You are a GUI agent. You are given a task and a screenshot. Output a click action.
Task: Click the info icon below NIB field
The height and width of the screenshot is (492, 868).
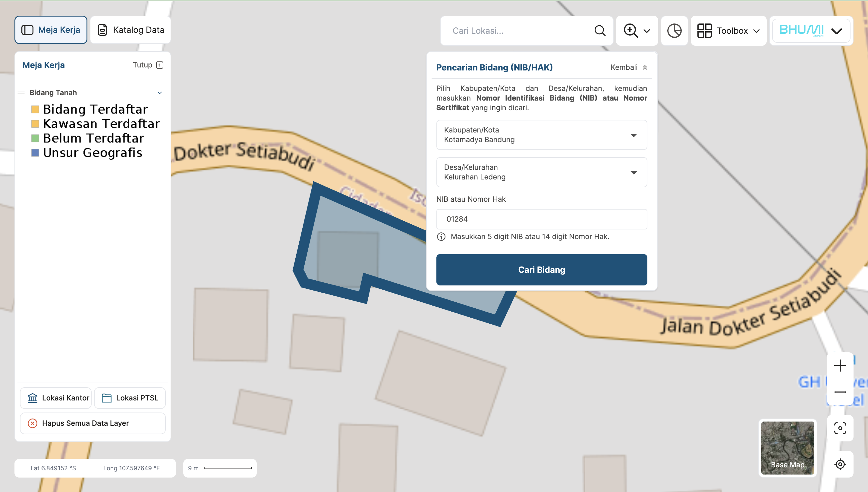[441, 237]
